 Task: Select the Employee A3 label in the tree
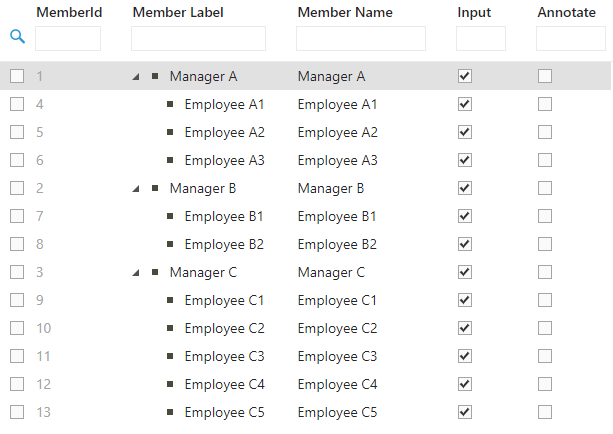(224, 160)
